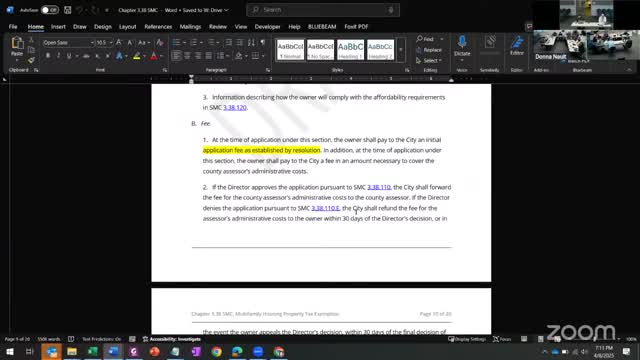Follow the 3.38.120 hyperlink

235,107
